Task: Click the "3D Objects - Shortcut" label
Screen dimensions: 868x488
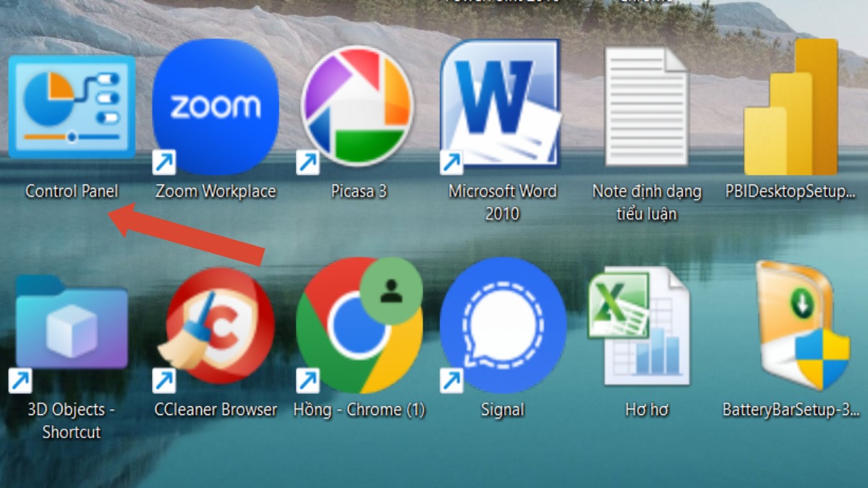Action: click(71, 421)
